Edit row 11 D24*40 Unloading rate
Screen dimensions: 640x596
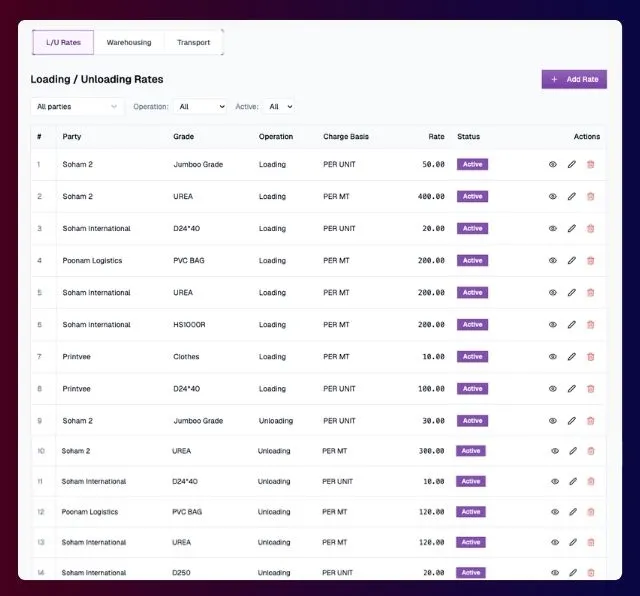(x=573, y=481)
